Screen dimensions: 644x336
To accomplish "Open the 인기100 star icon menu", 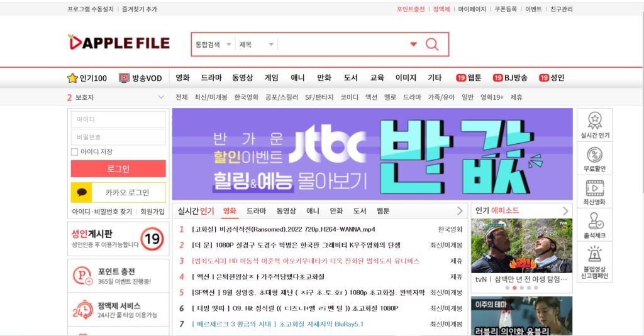I will (87, 78).
